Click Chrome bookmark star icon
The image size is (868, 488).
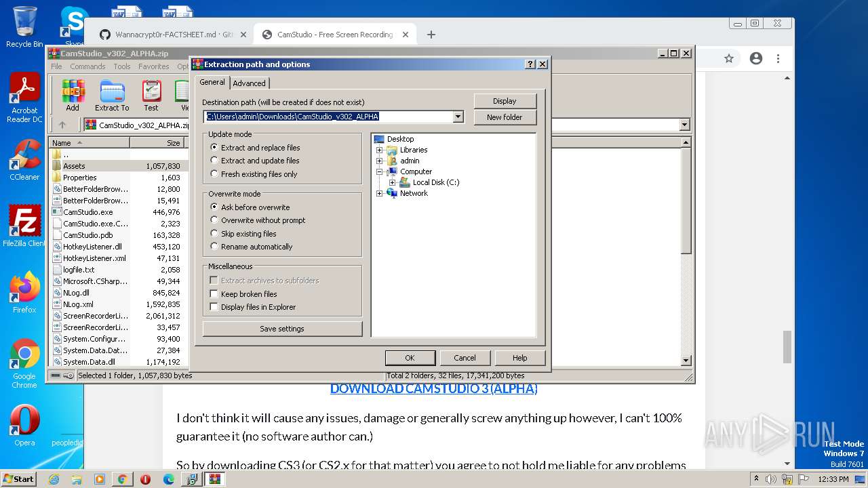click(x=729, y=59)
